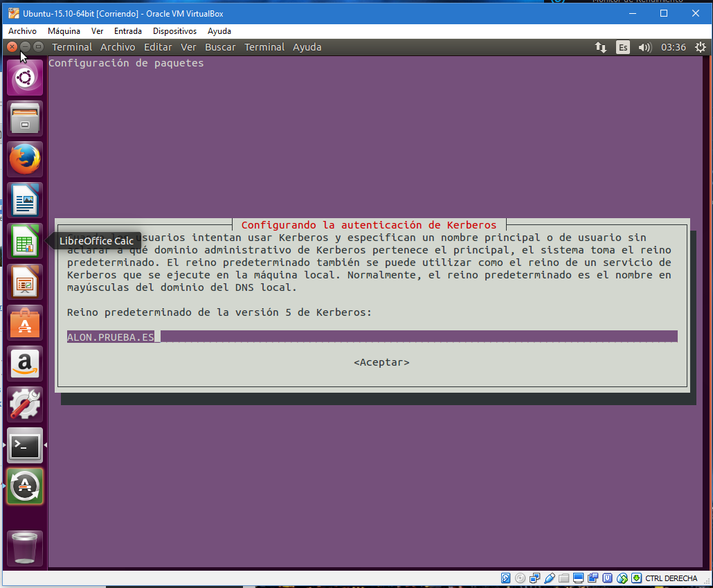Open LibreOffice Writer in the launcher

click(25, 200)
